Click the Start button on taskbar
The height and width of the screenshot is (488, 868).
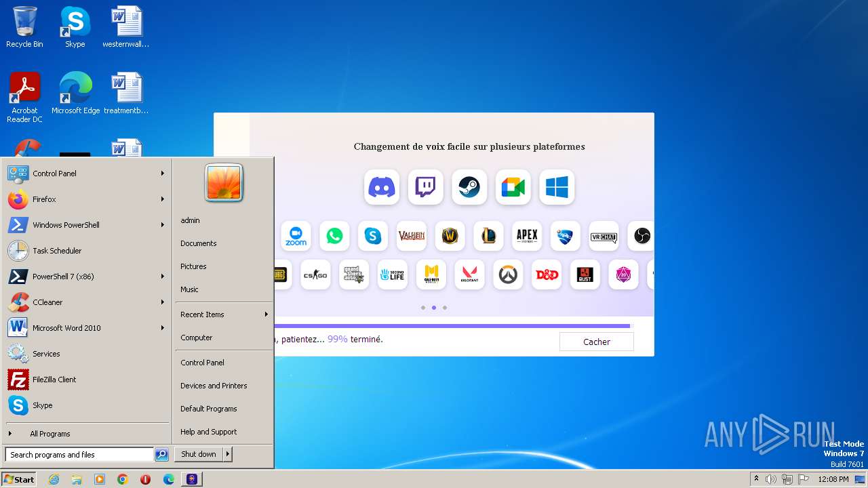click(x=19, y=479)
